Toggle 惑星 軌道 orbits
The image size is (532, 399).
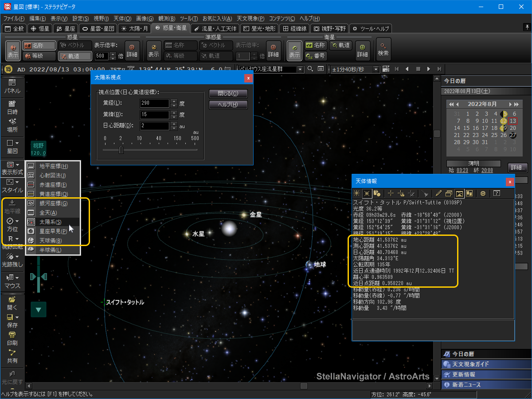[x=74, y=56]
